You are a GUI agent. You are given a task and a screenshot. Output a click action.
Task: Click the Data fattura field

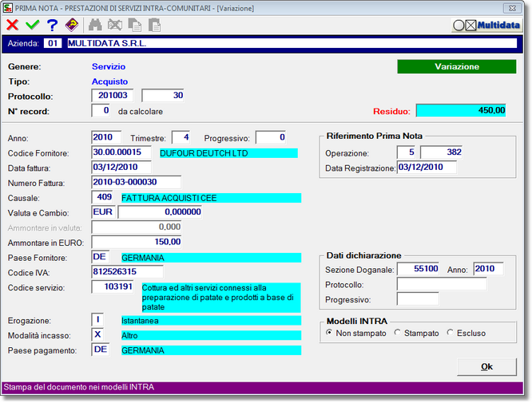pyautogui.click(x=121, y=167)
